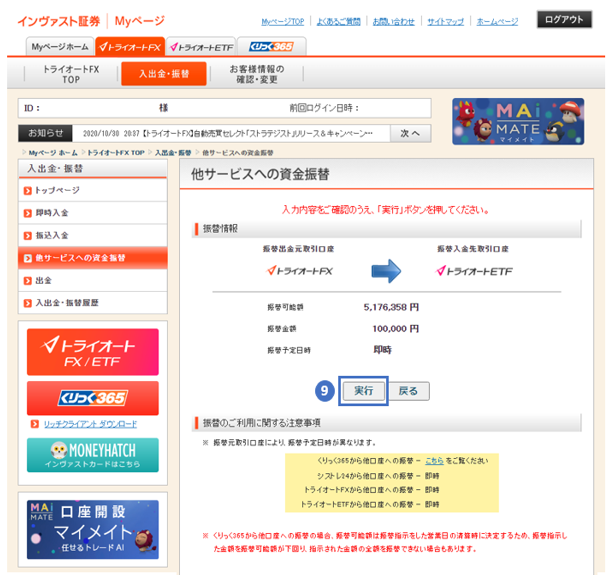The height and width of the screenshot is (579, 609).
Task: Click the こちら link in the yellow box
Action: [x=434, y=461]
